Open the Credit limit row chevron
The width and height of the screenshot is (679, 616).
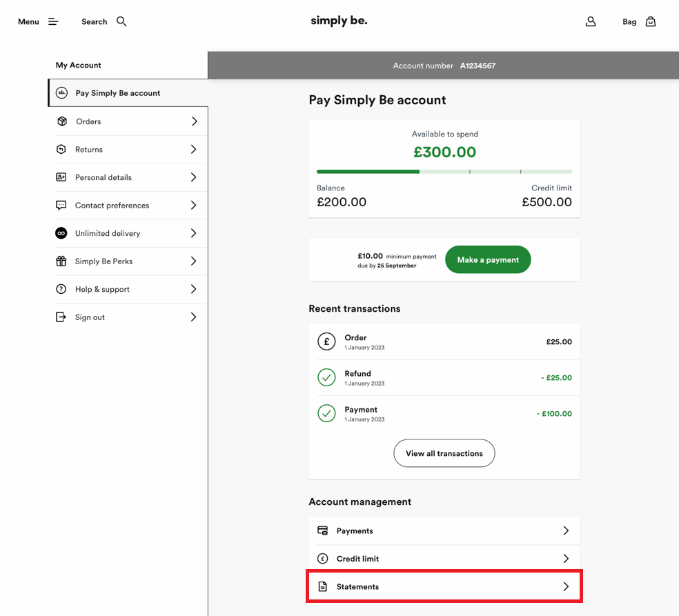click(x=566, y=559)
